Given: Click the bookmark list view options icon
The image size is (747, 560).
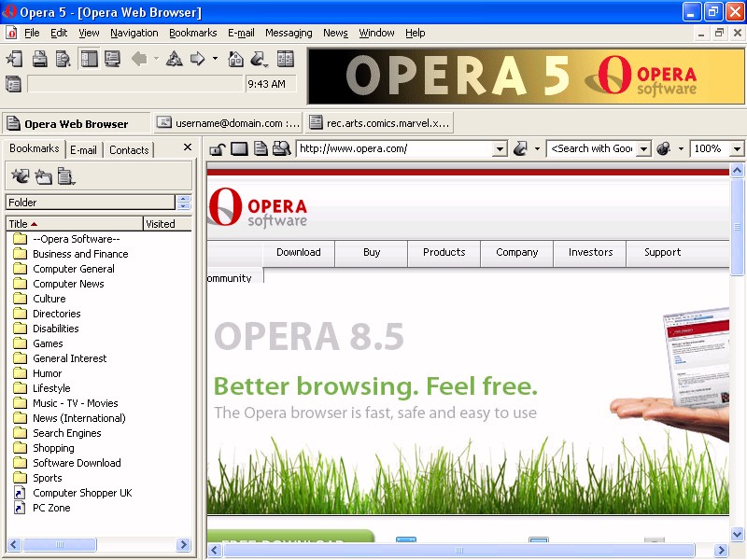Looking at the screenshot, I should tap(66, 176).
